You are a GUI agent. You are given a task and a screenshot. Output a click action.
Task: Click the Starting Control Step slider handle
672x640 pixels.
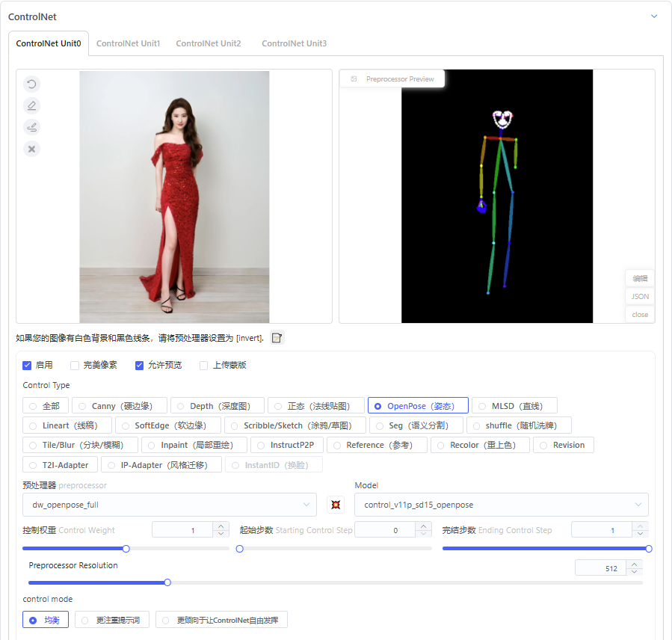click(x=240, y=549)
